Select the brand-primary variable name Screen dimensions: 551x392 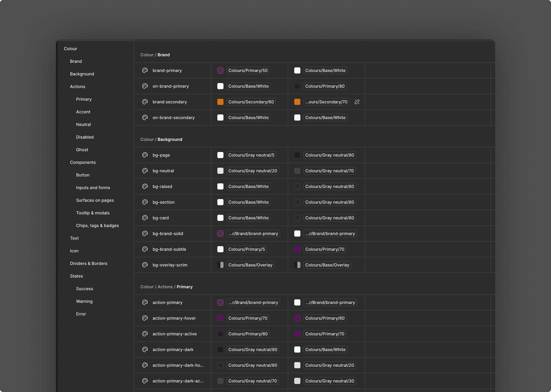coord(167,70)
